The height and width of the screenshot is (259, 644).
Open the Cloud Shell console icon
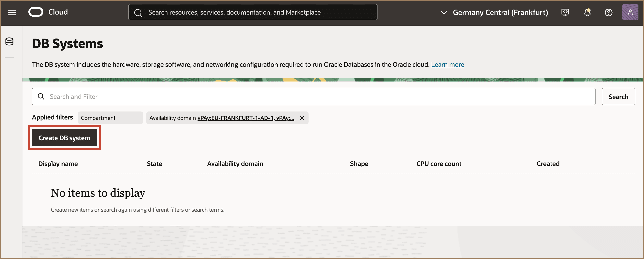point(565,12)
